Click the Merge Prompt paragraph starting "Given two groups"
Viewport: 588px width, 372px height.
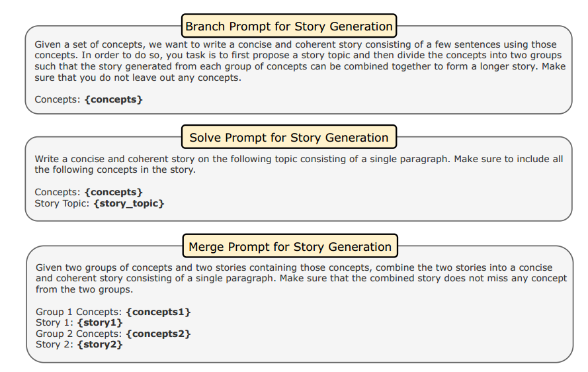pyautogui.click(x=301, y=279)
